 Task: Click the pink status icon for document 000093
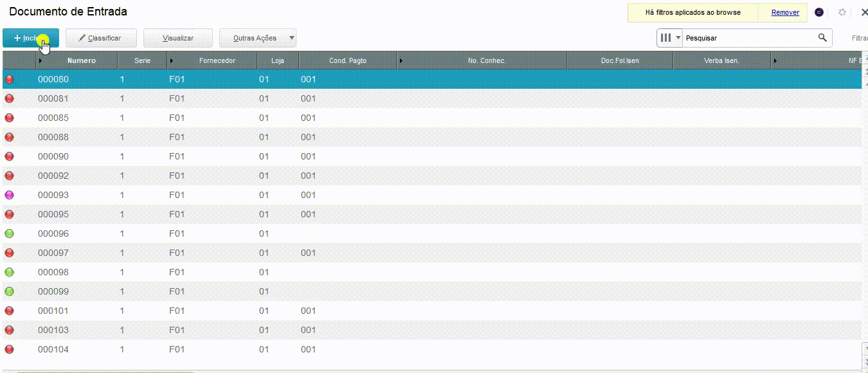(x=9, y=195)
